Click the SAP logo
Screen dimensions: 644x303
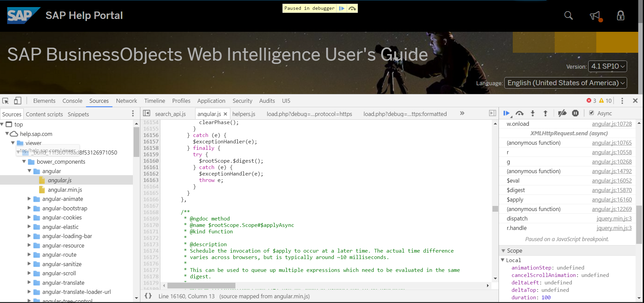tap(23, 16)
